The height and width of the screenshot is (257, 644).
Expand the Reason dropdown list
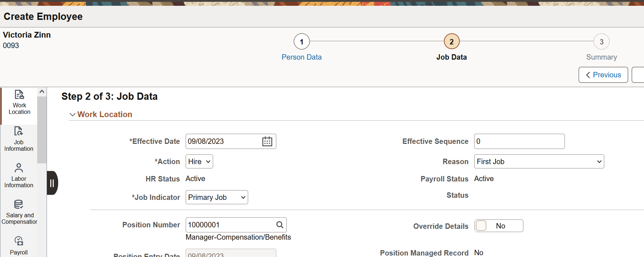(x=539, y=162)
